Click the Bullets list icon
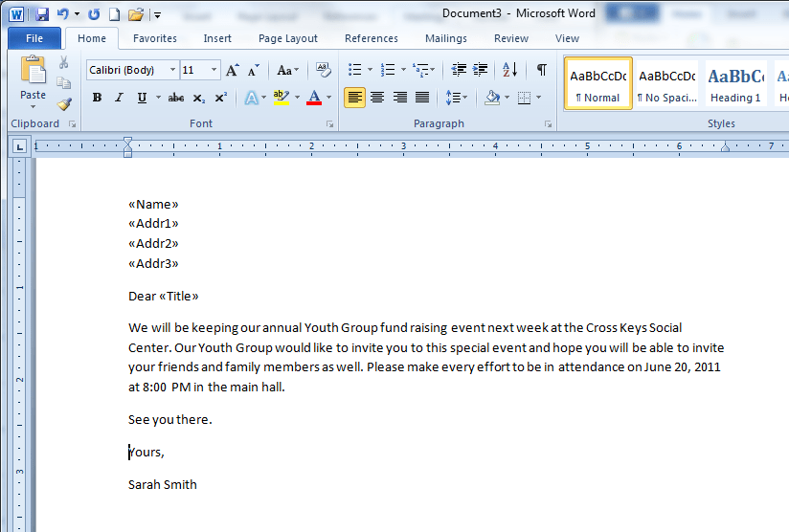Image resolution: width=789 pixels, height=532 pixels. pos(354,70)
